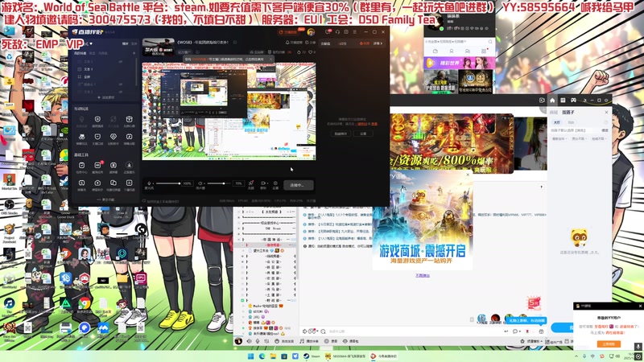
Task: Click the play icon in YY window header
Action: click(x=542, y=100)
